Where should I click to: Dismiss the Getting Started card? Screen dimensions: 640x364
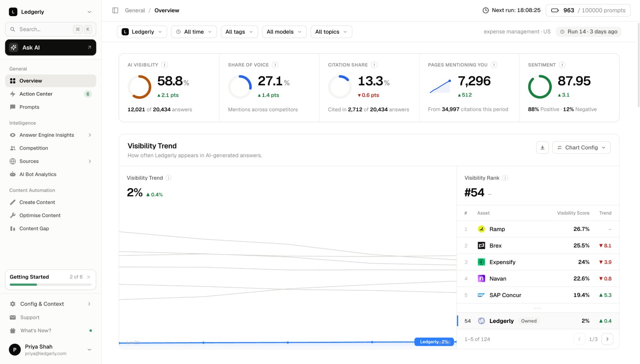pyautogui.click(x=88, y=277)
